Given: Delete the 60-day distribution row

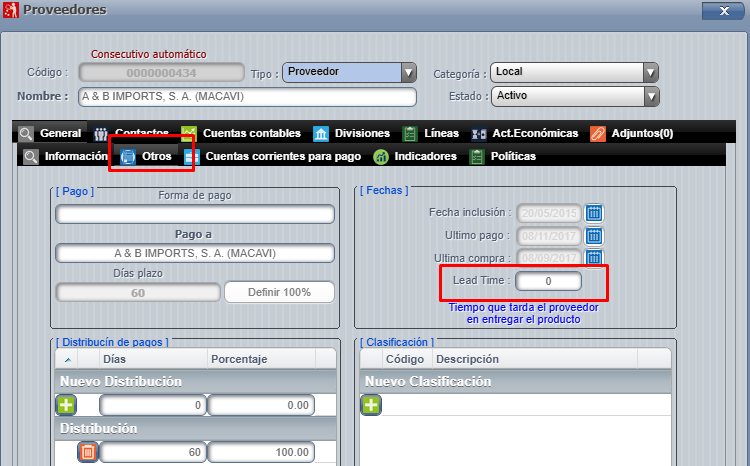Looking at the screenshot, I should click(x=88, y=452).
